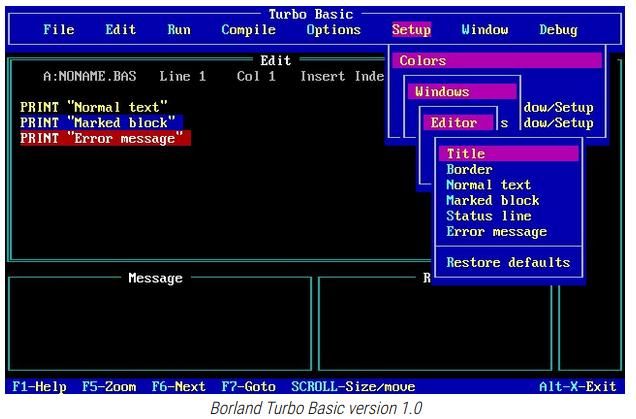Click inside the Message window pane
Image resolution: width=636 pixels, height=419 pixels.
[x=160, y=324]
